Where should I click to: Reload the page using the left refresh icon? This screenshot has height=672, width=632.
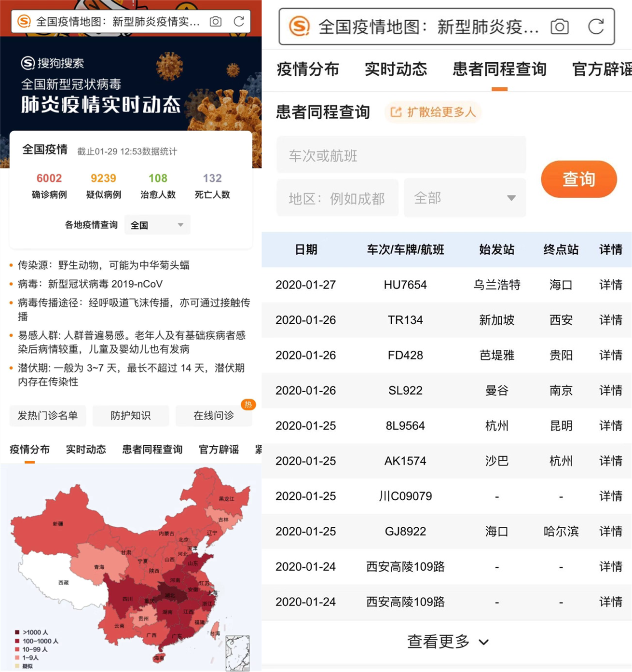pos(239,22)
